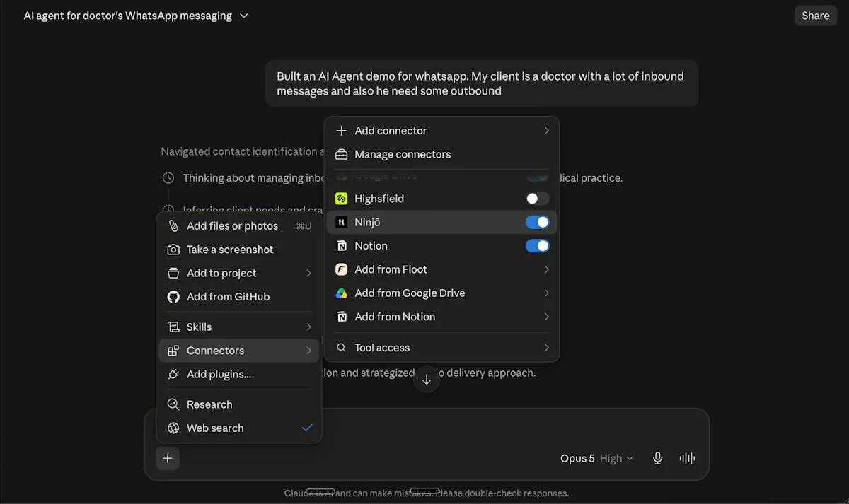
Task: Select Add from GitHub icon
Action: 173,297
